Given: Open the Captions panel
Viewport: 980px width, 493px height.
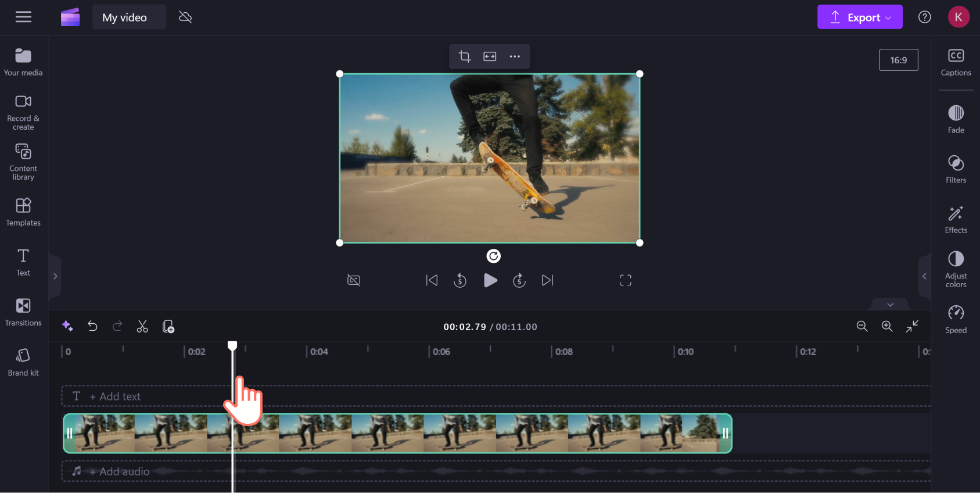Looking at the screenshot, I should pos(956,62).
